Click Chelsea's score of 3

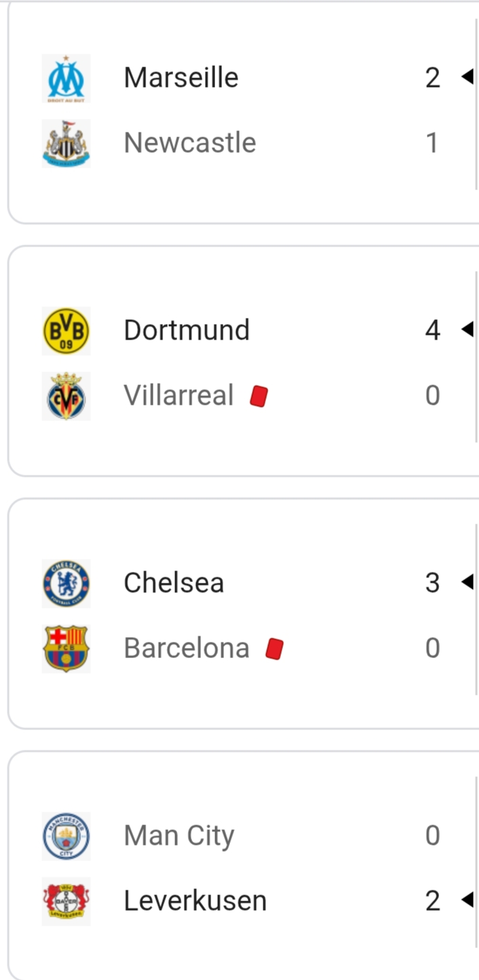pos(432,583)
